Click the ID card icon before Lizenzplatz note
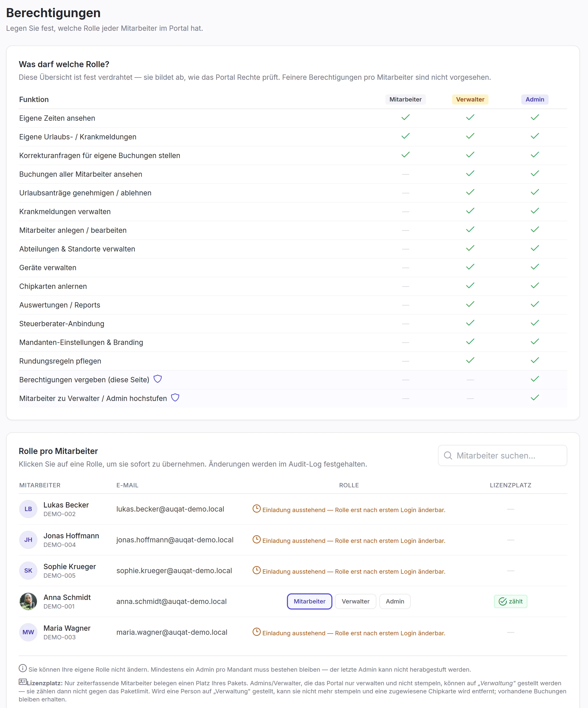Viewport: 588px width, 708px height. (x=22, y=682)
